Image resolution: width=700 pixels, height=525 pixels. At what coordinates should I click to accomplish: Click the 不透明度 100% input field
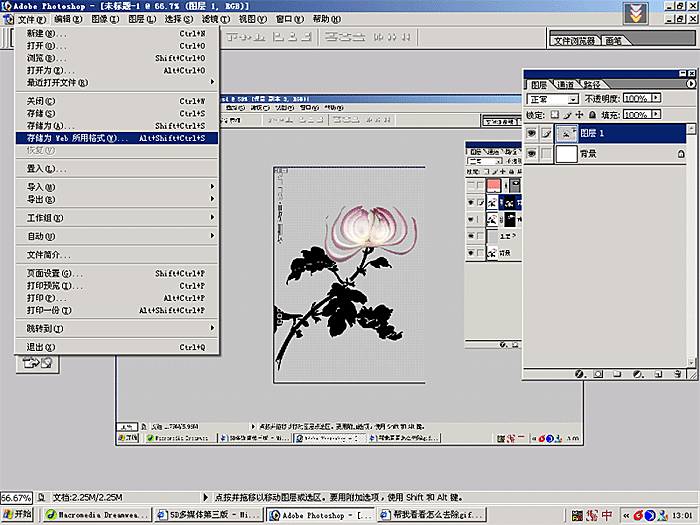637,98
